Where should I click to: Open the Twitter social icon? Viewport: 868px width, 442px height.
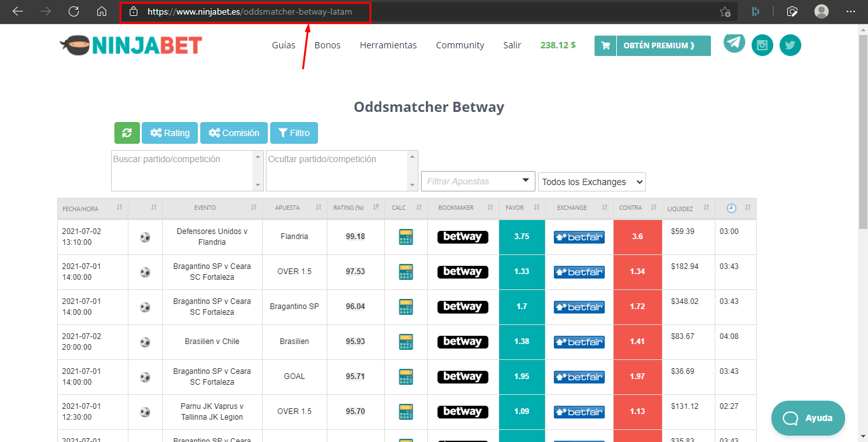(x=790, y=45)
